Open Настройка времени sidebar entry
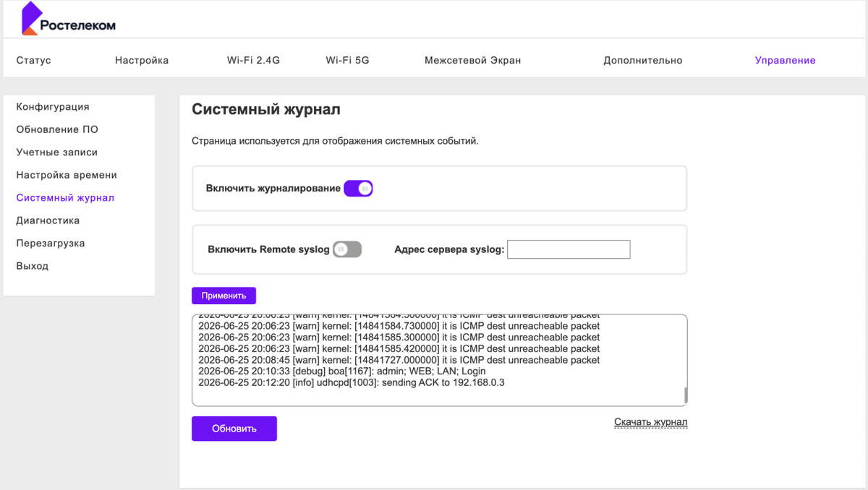Screen dimensions: 868x490 point(67,175)
